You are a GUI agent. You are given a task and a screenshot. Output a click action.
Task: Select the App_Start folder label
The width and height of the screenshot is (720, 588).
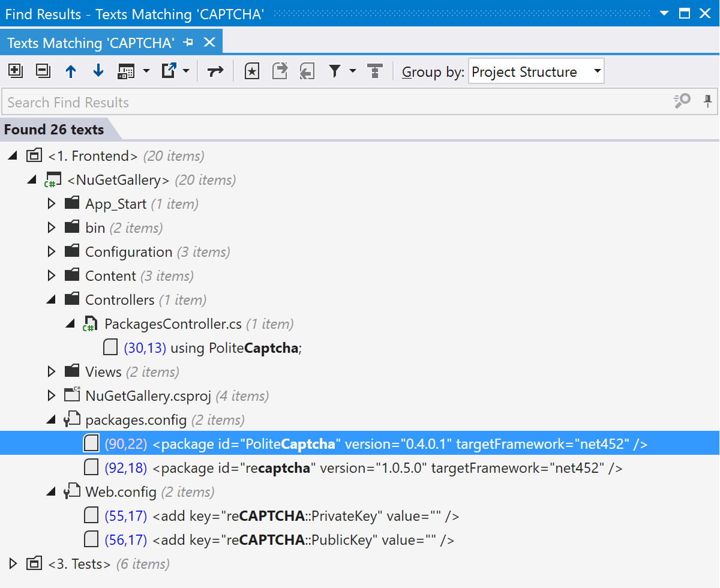click(x=116, y=204)
